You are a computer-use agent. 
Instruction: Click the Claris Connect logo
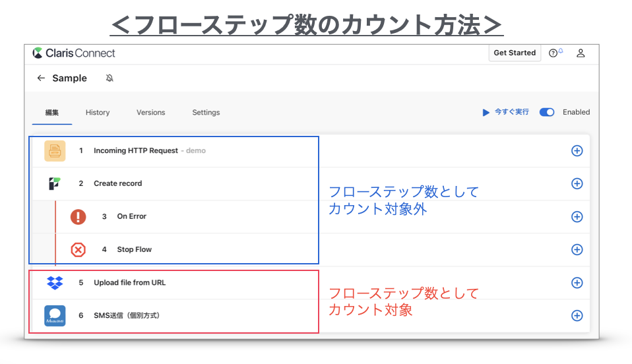click(x=74, y=53)
